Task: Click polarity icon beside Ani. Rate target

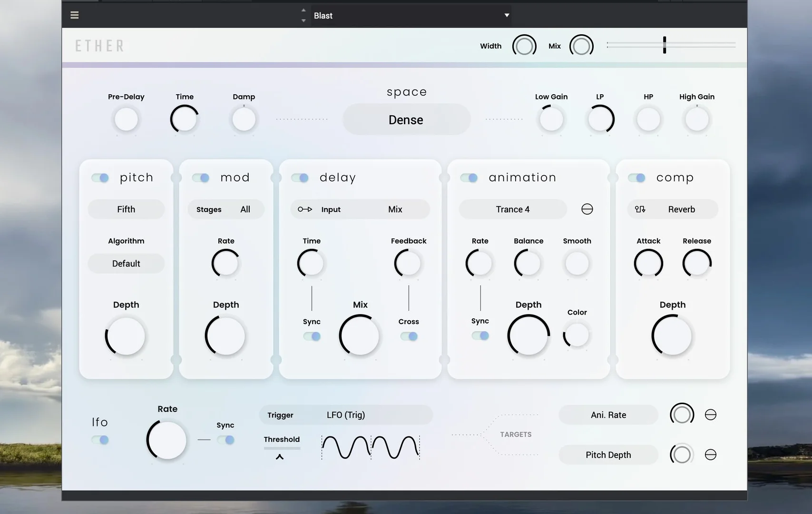Action: (710, 415)
